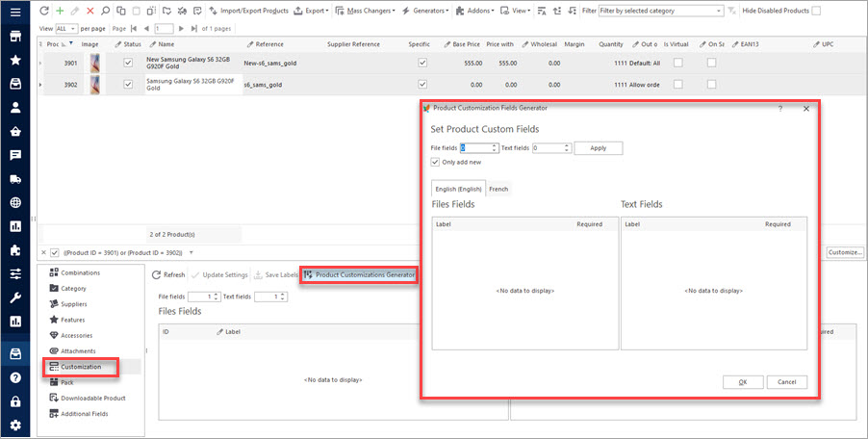
Task: Expand filter history arrow beside Product ID filter
Action: pos(191,252)
